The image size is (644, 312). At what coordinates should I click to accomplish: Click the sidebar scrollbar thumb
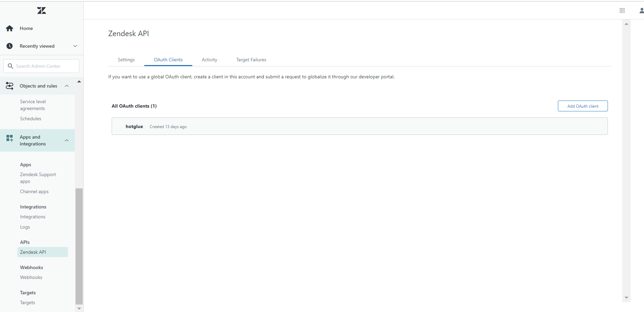click(79, 246)
